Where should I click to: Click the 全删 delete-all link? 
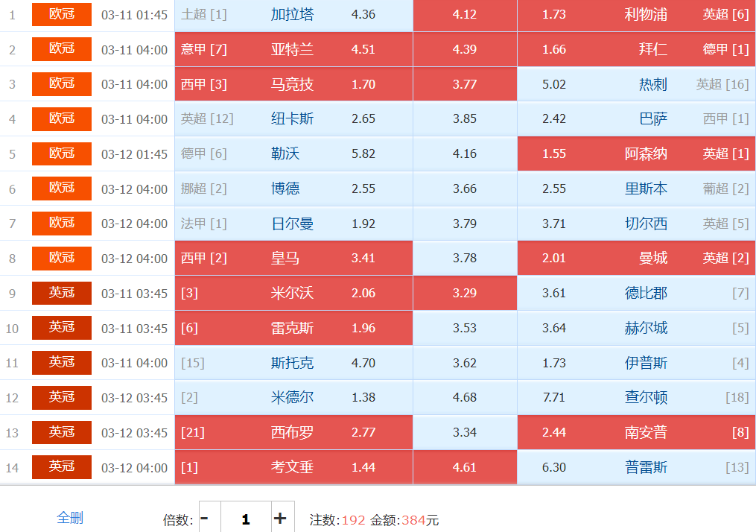(70, 518)
